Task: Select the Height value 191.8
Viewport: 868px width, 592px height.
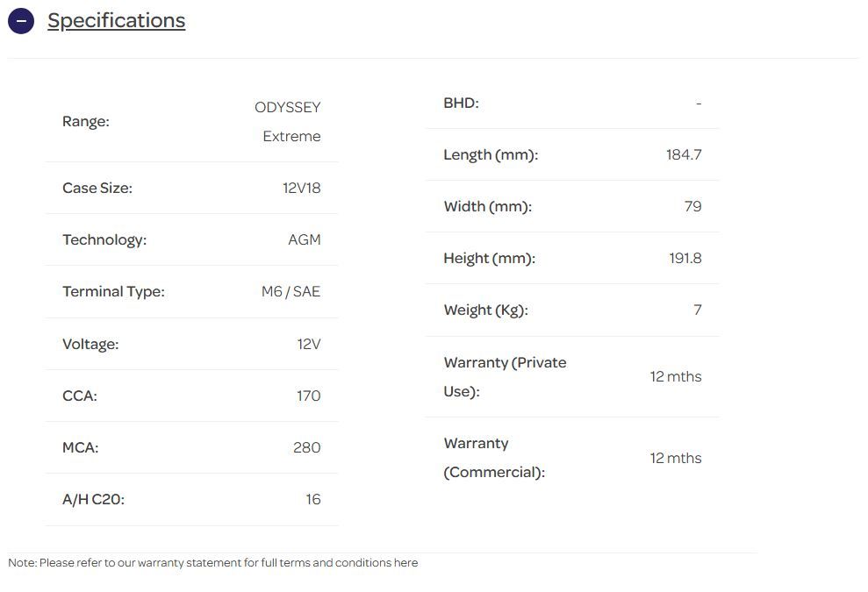Action: click(685, 258)
